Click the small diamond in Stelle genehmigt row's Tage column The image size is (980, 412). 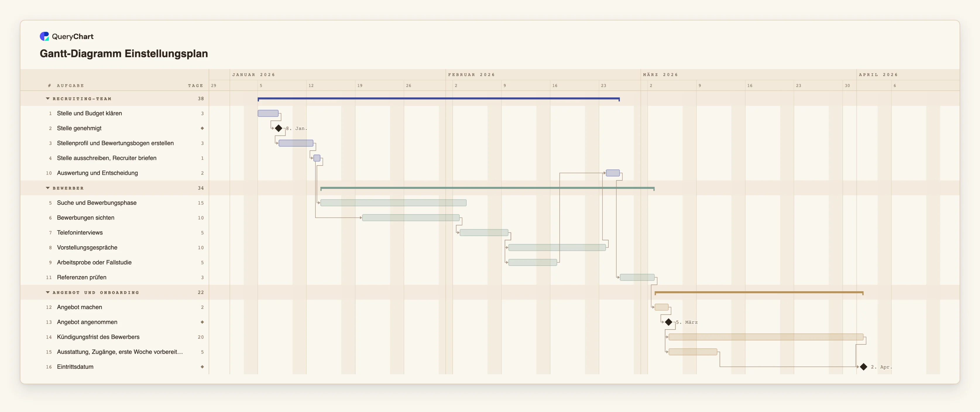pyautogui.click(x=202, y=128)
